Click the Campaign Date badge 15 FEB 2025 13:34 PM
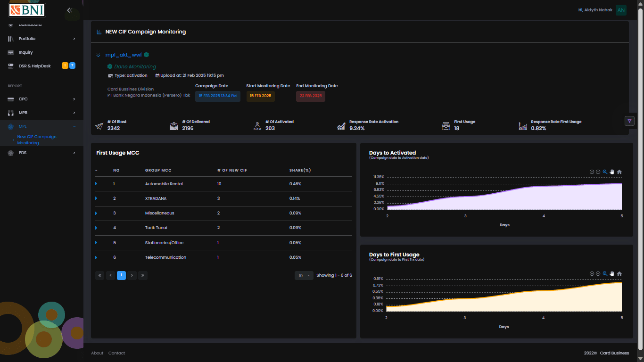The image size is (644, 362). coord(218,96)
